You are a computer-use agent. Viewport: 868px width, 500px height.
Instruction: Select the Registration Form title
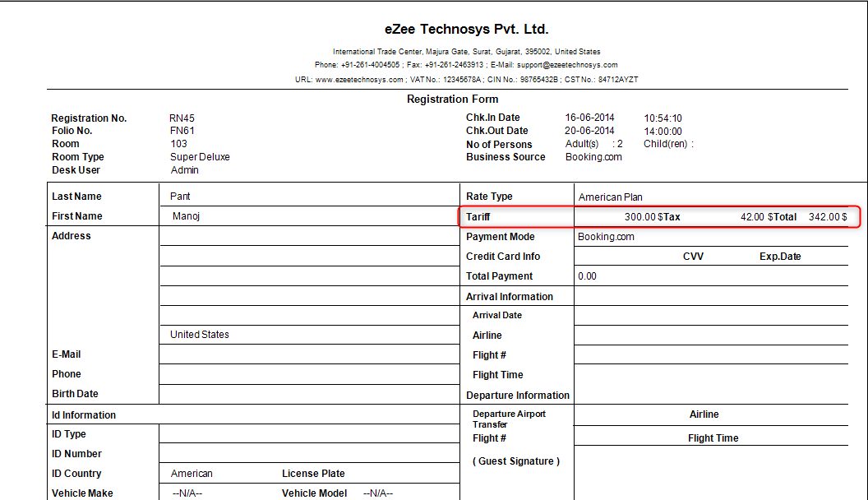(452, 100)
